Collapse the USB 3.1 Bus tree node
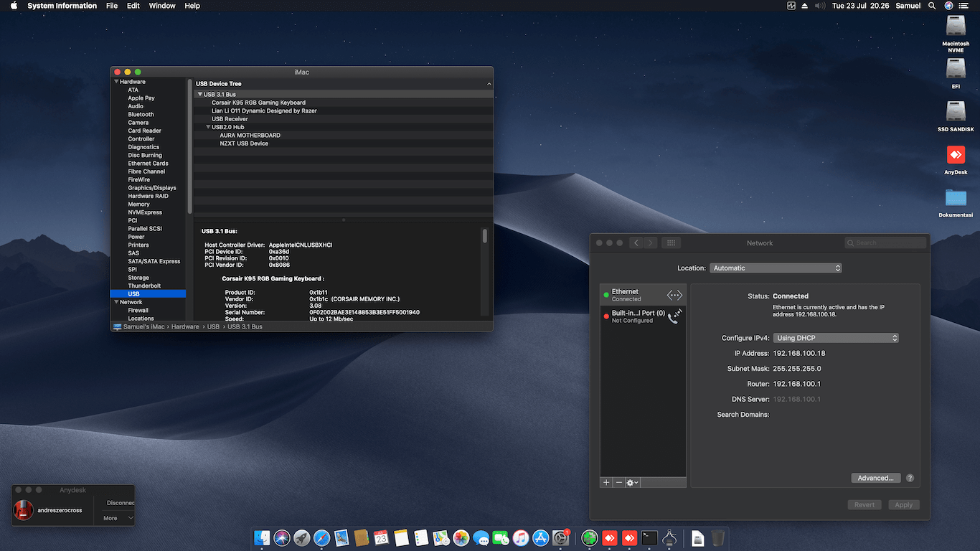 [200, 95]
